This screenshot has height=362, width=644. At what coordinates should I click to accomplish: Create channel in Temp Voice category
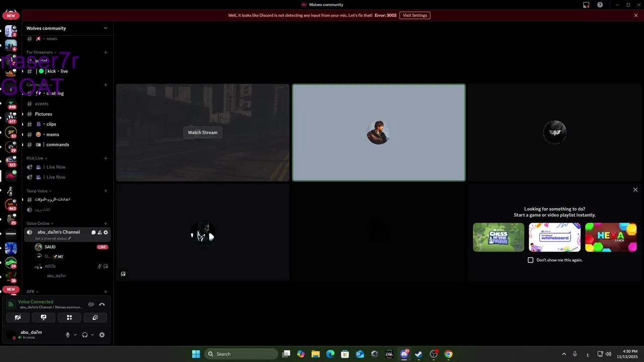(106, 191)
